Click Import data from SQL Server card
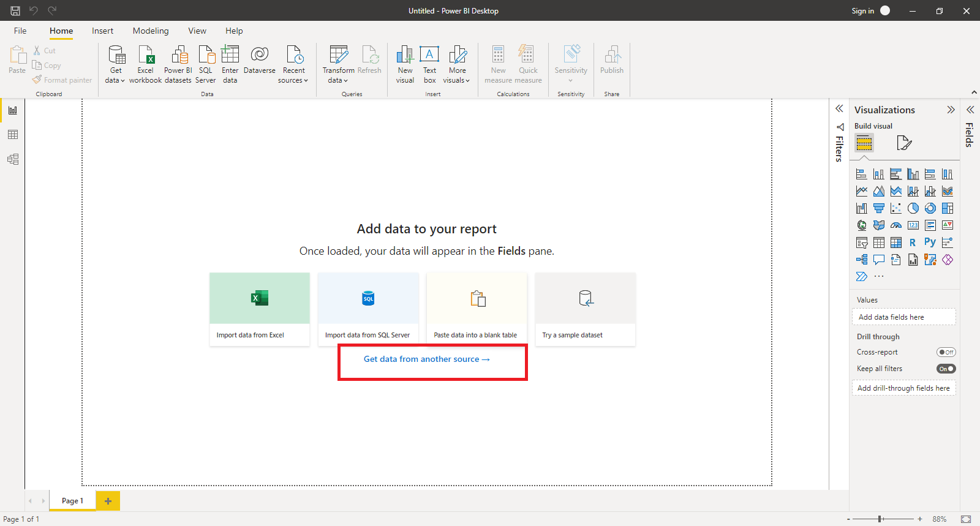980x526 pixels. point(368,309)
